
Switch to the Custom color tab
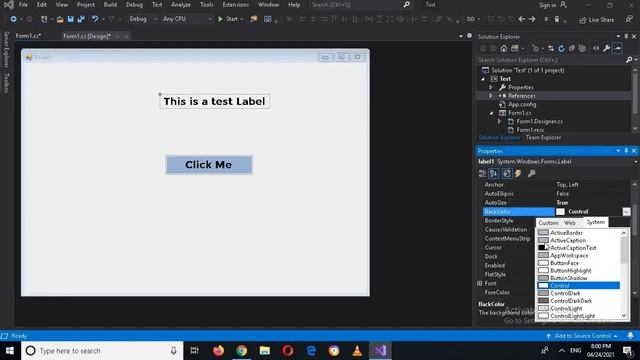coord(548,223)
